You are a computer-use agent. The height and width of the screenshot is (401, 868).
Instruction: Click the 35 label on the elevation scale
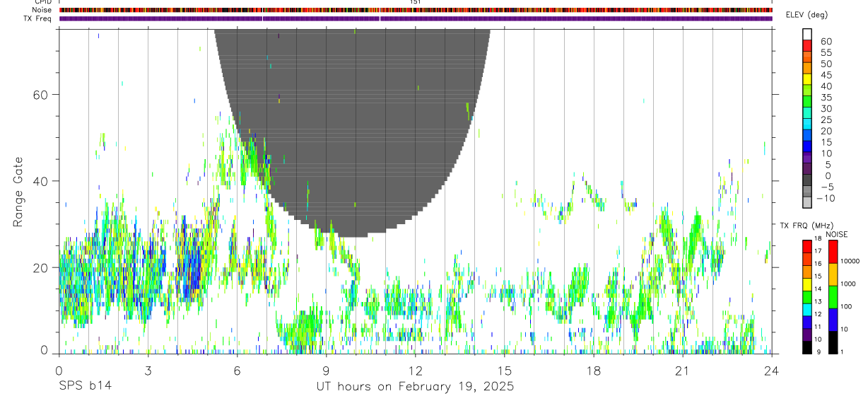pyautogui.click(x=826, y=98)
